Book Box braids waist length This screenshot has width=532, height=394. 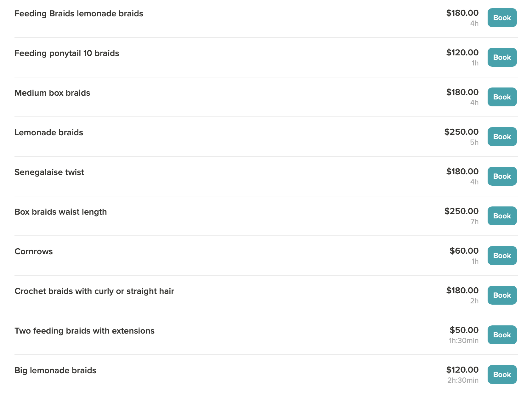[502, 216]
